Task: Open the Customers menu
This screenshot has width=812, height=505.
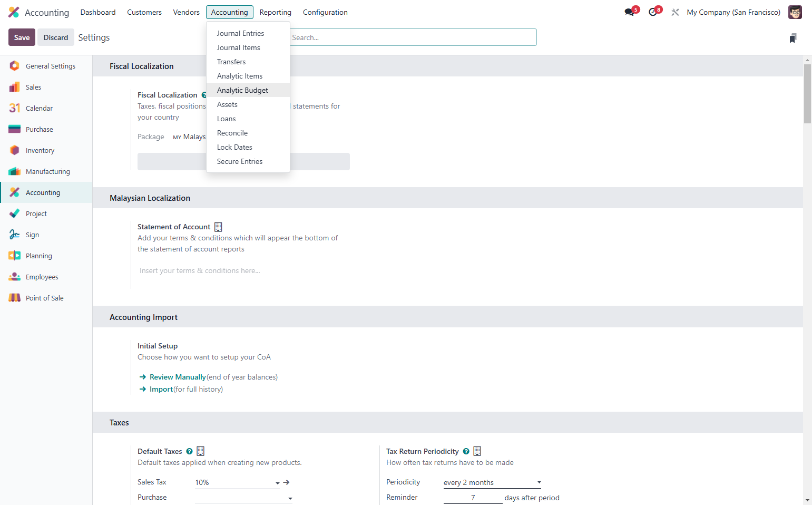Action: pos(144,12)
